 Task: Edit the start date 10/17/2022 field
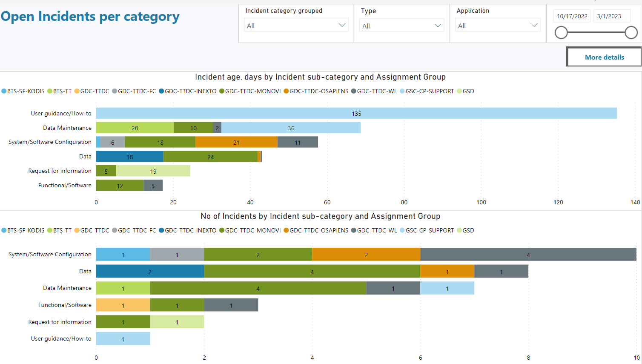pyautogui.click(x=572, y=16)
